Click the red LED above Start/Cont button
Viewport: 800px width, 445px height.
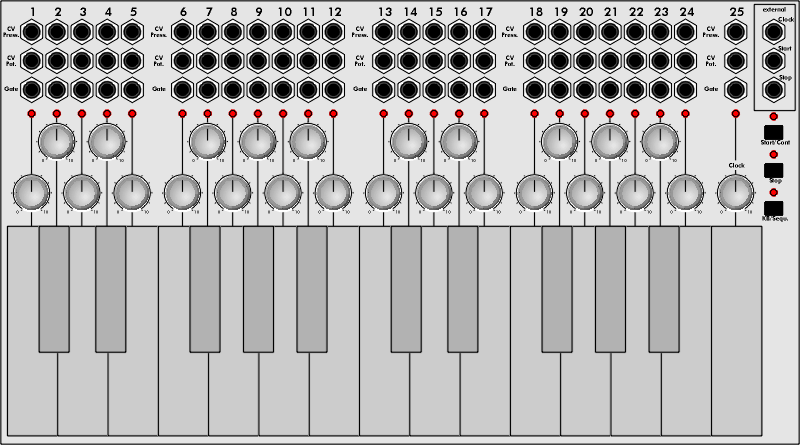tap(773, 117)
